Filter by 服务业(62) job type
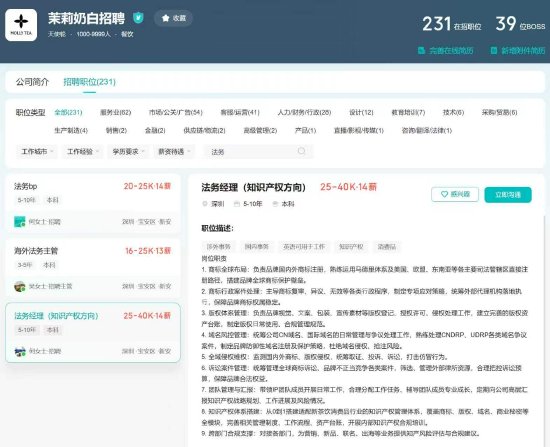Image resolution: width=550 pixels, height=447 pixels. (x=115, y=112)
